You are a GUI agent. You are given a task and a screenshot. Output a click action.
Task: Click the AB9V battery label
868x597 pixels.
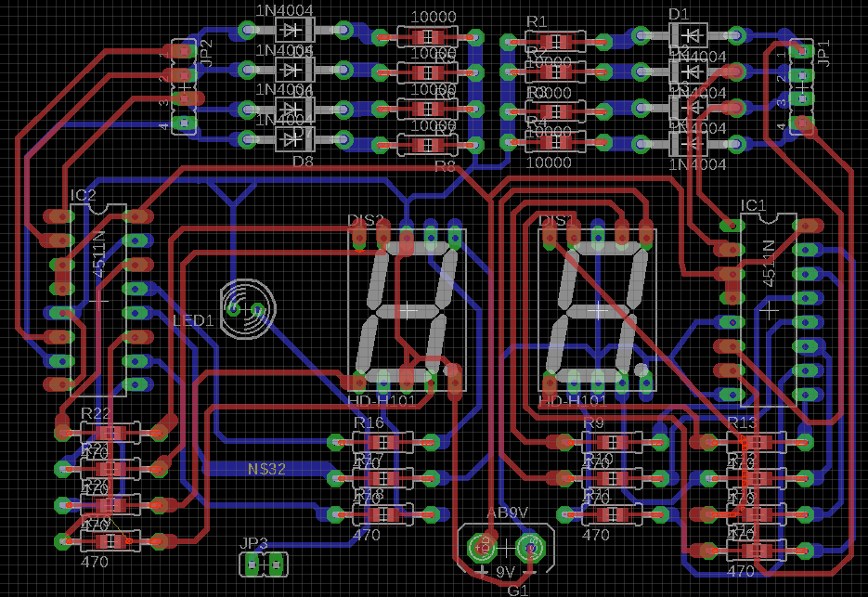click(507, 511)
